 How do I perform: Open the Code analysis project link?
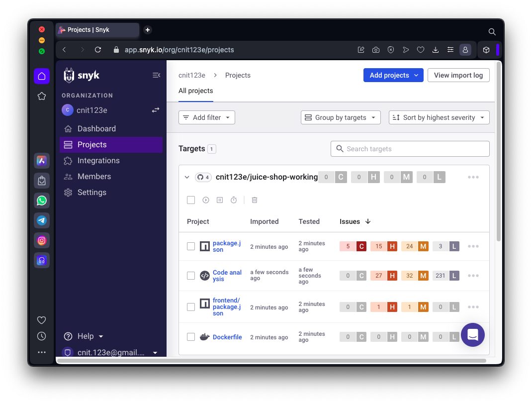click(227, 275)
